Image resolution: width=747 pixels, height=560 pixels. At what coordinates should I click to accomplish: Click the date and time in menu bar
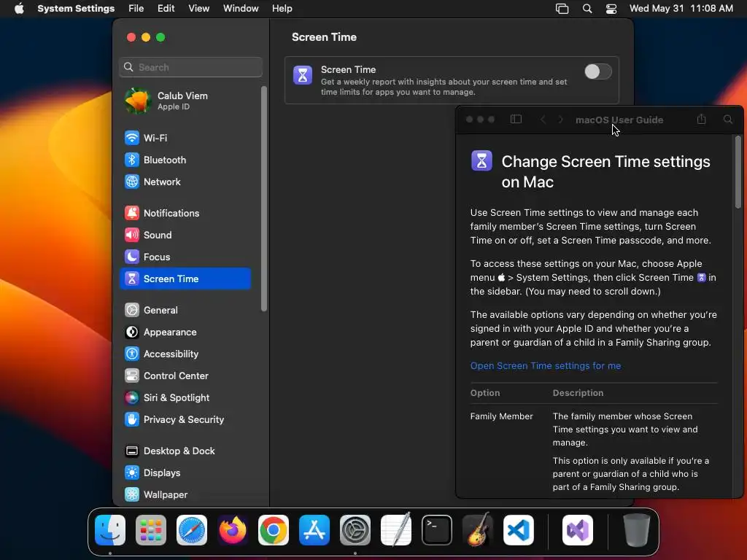(681, 9)
